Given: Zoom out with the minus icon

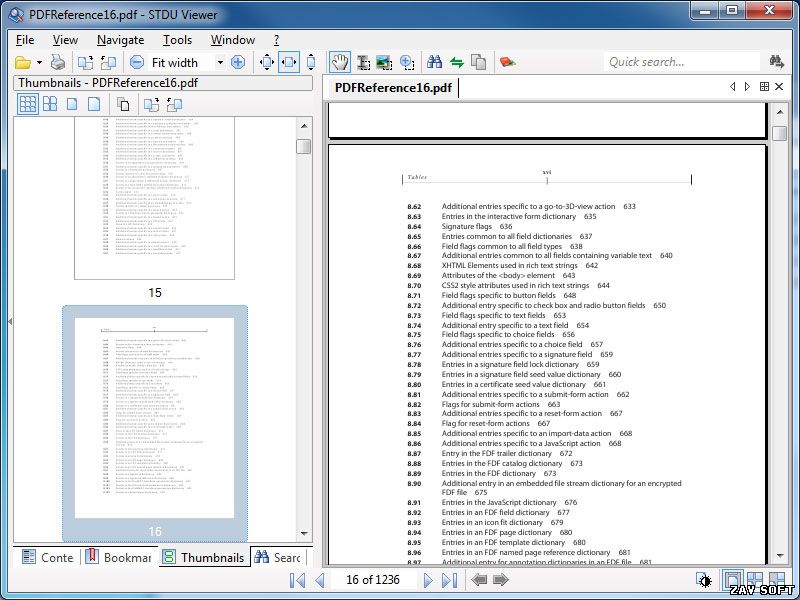Looking at the screenshot, I should click(137, 62).
